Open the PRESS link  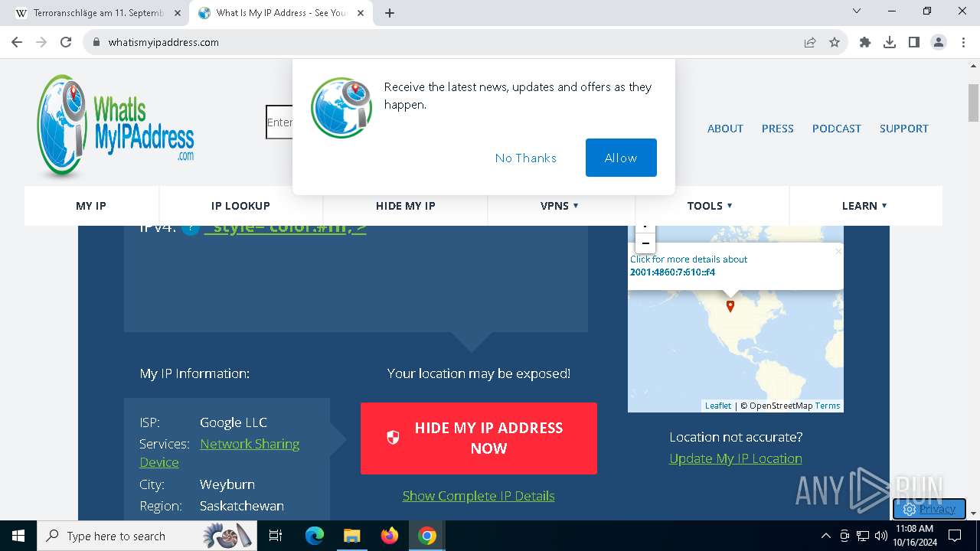tap(777, 129)
